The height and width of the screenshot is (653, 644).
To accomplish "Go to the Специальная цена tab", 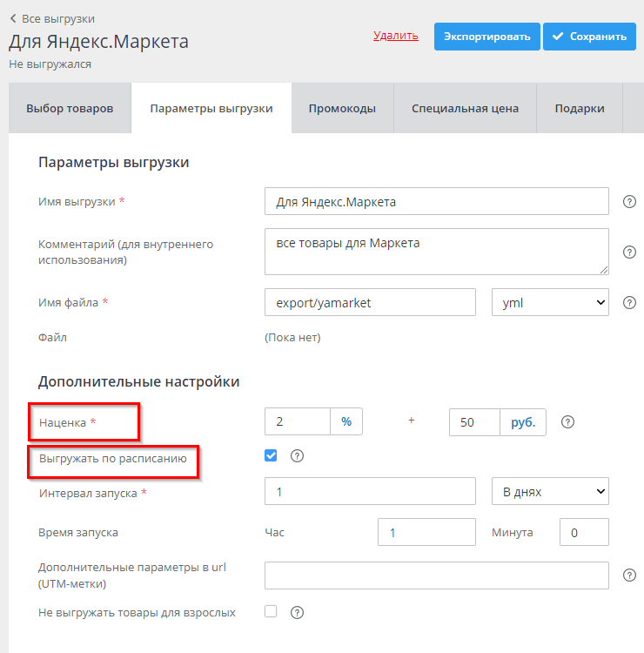I will [x=465, y=109].
